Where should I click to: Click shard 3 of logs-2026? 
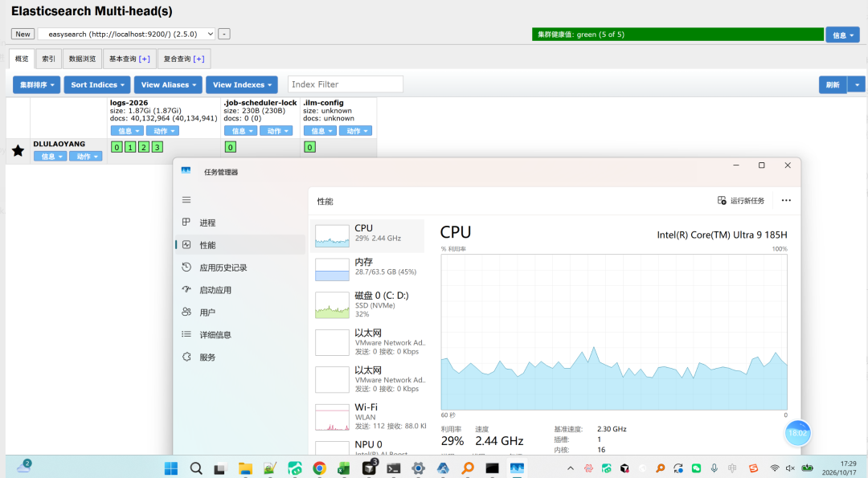tap(158, 147)
